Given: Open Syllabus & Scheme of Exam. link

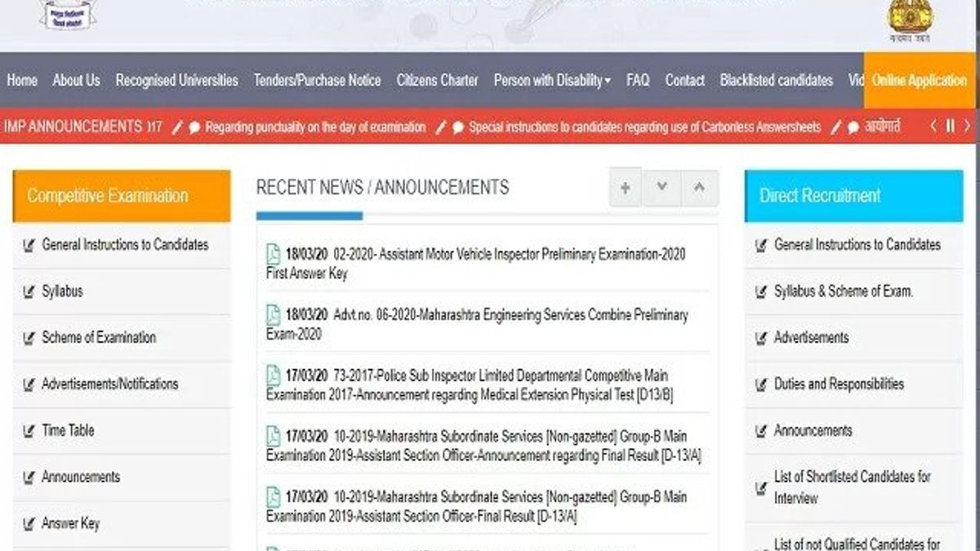Looking at the screenshot, I should tap(844, 291).
